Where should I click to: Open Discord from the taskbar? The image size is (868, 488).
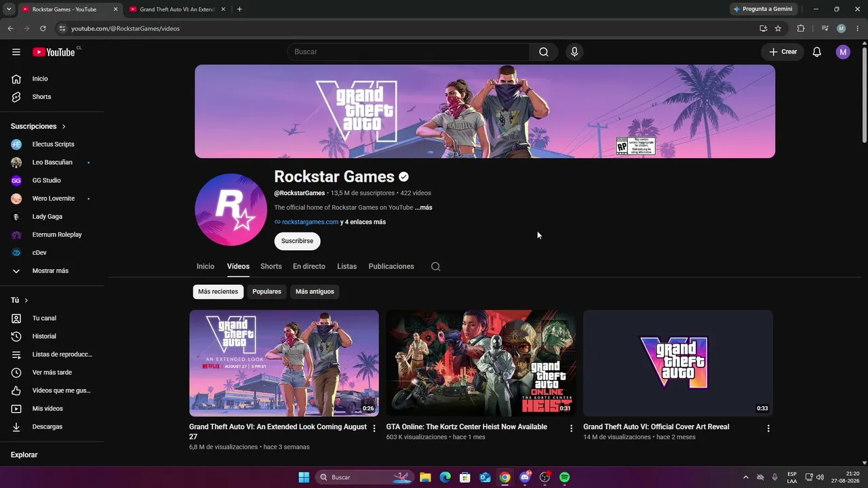click(x=525, y=477)
